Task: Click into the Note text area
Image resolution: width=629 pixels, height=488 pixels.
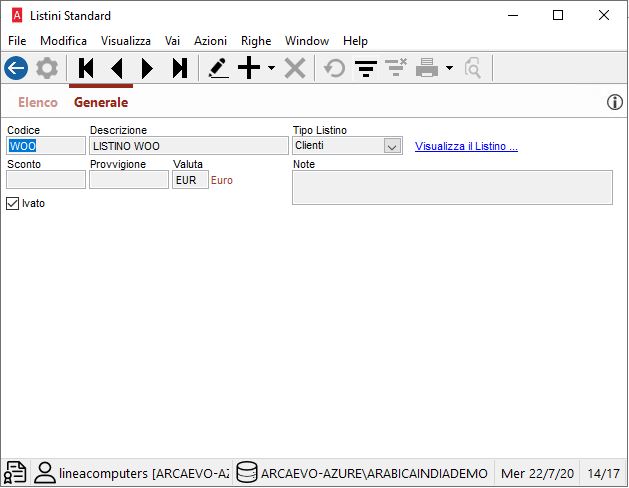Action: tap(452, 187)
